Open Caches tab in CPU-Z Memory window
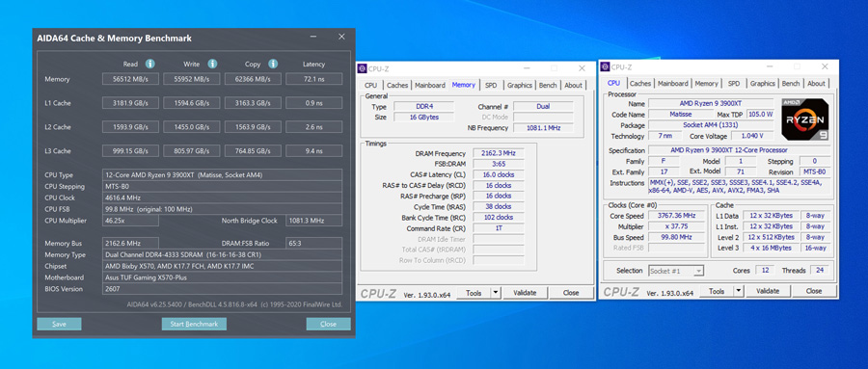The image size is (868, 369). click(397, 85)
